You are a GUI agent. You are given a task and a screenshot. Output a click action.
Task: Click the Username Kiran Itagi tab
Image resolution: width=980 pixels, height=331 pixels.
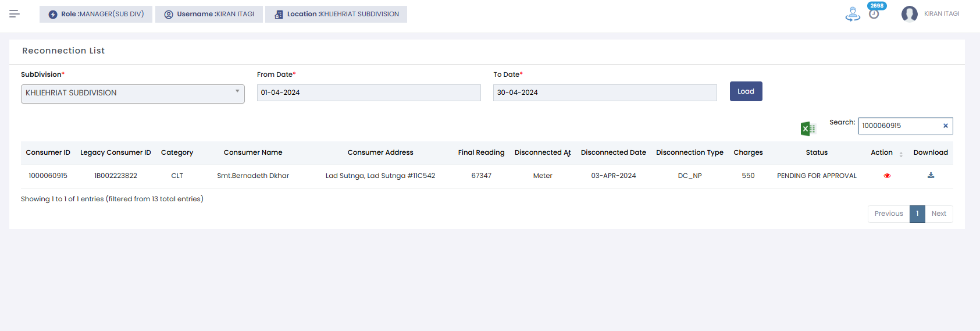tap(209, 14)
